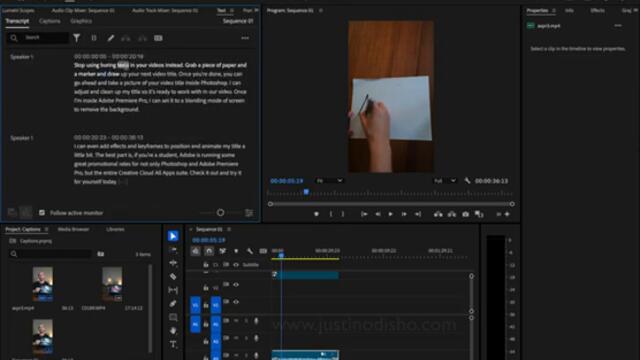This screenshot has width=640, height=360.
Task: Click the Extract button in Program monitor
Action: click(452, 214)
